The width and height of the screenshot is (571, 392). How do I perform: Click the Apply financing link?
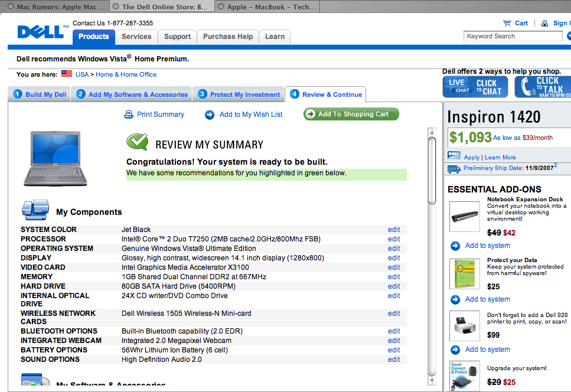tap(472, 158)
